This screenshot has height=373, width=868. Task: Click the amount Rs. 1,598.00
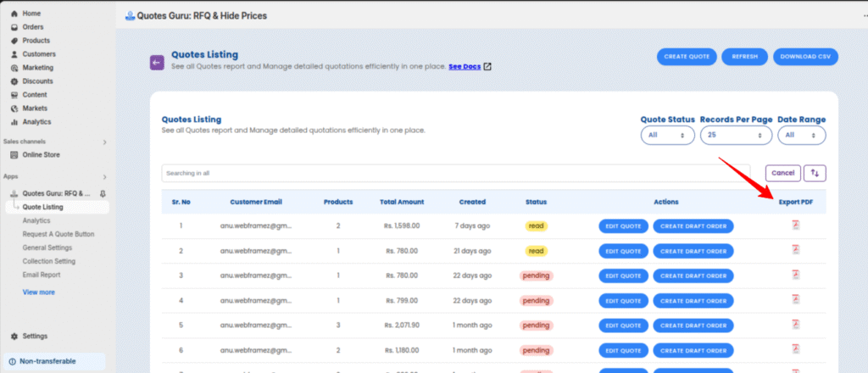402,225
